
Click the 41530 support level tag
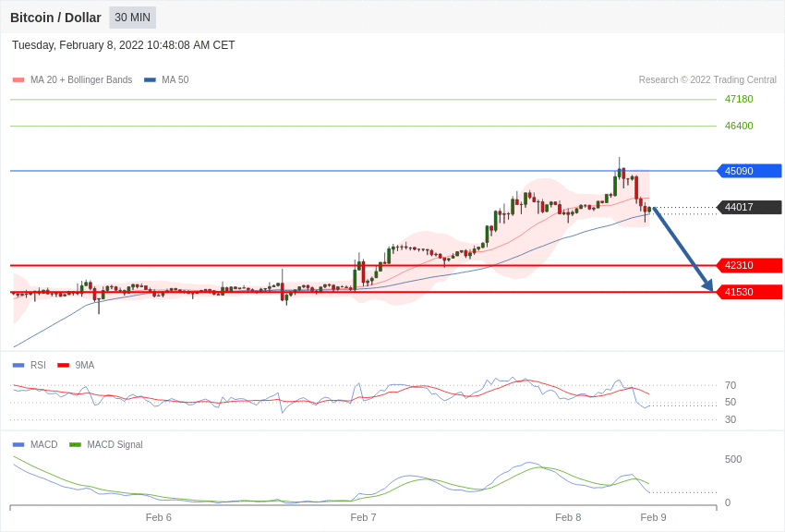pos(750,292)
